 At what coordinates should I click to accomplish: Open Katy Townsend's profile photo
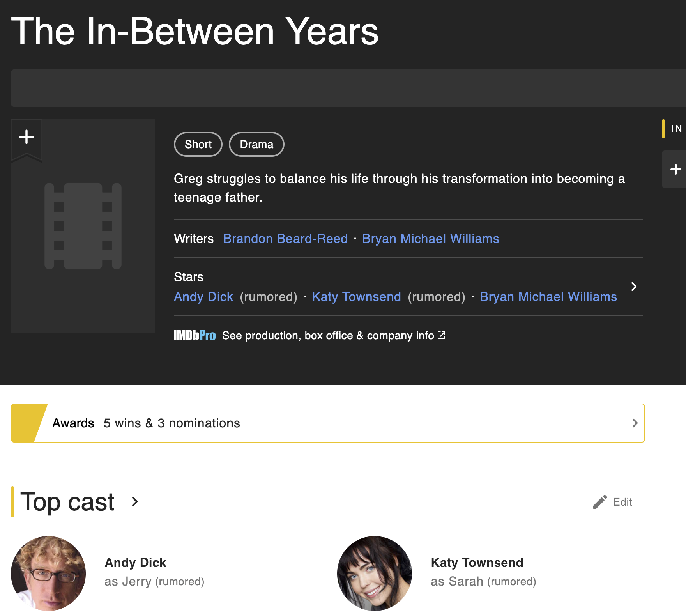pos(375,573)
